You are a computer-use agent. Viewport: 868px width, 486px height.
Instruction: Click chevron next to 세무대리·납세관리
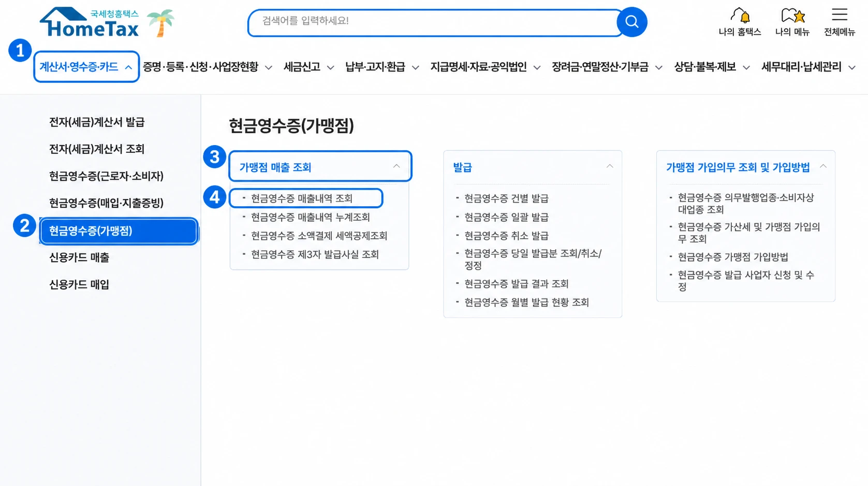(x=851, y=67)
